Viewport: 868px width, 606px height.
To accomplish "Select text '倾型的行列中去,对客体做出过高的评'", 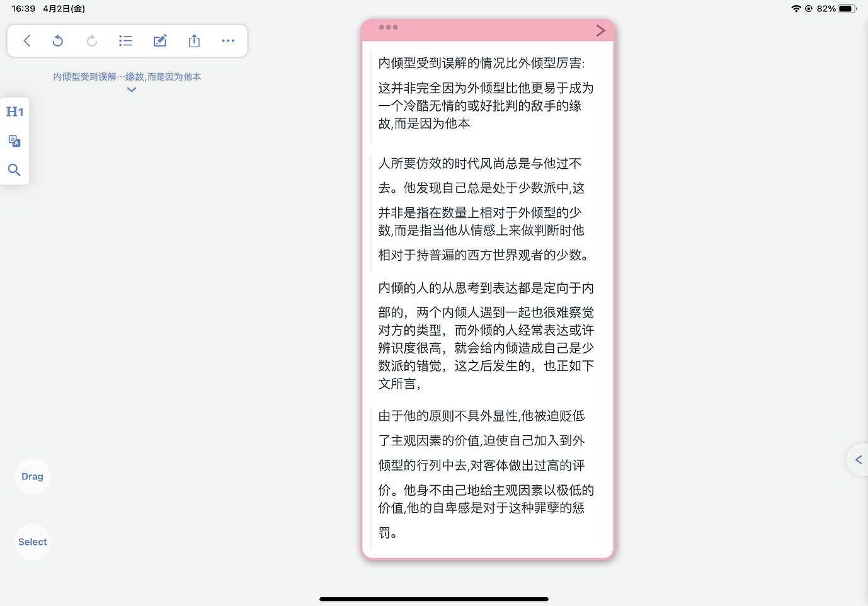I will tap(481, 466).
